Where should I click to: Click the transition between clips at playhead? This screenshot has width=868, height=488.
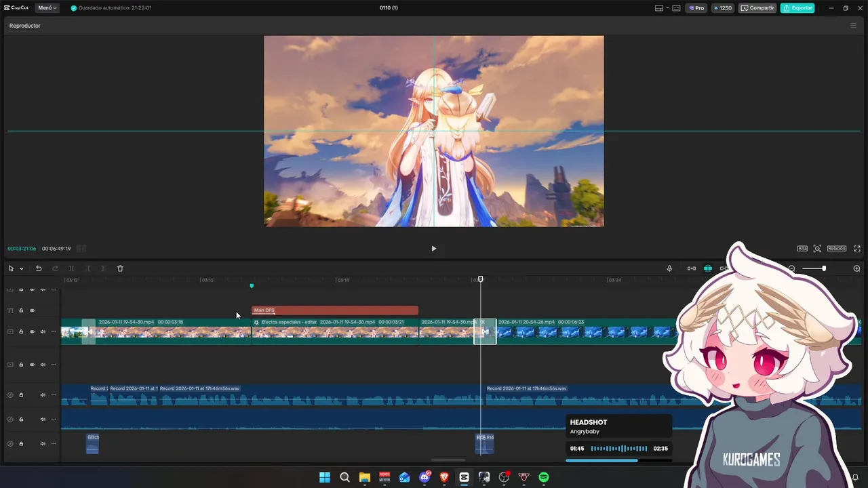[x=485, y=331]
